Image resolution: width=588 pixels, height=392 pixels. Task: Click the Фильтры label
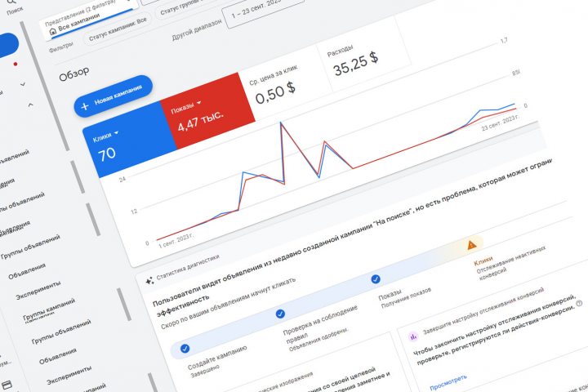pos(60,47)
